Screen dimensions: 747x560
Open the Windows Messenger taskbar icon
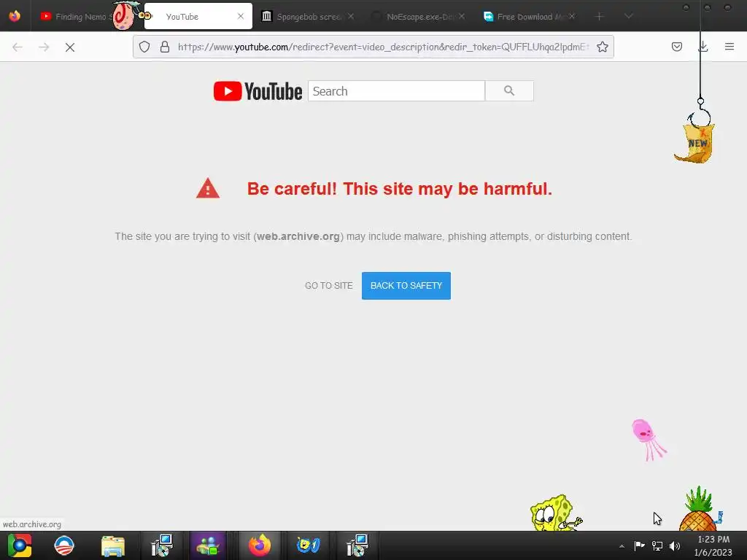click(208, 545)
